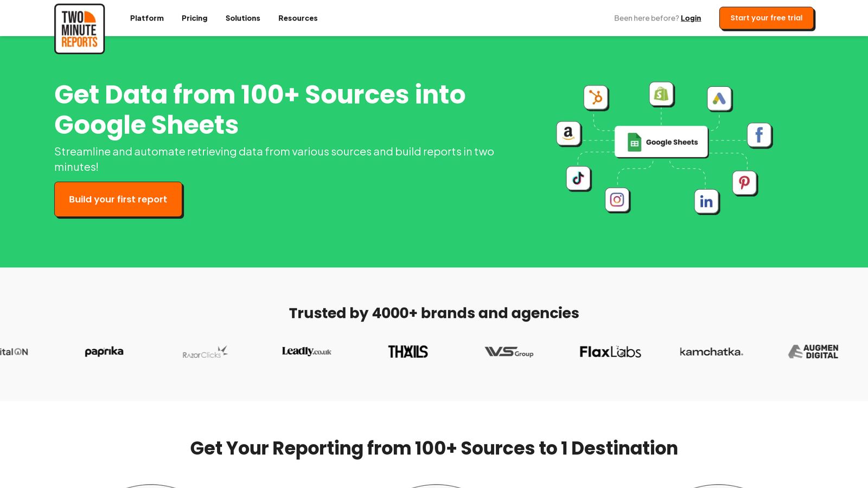
Task: Follow the Login link
Action: click(x=691, y=18)
